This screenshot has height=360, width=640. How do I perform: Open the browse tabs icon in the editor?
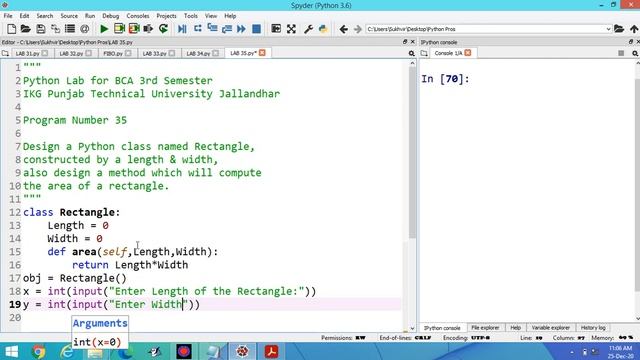[x=5, y=53]
